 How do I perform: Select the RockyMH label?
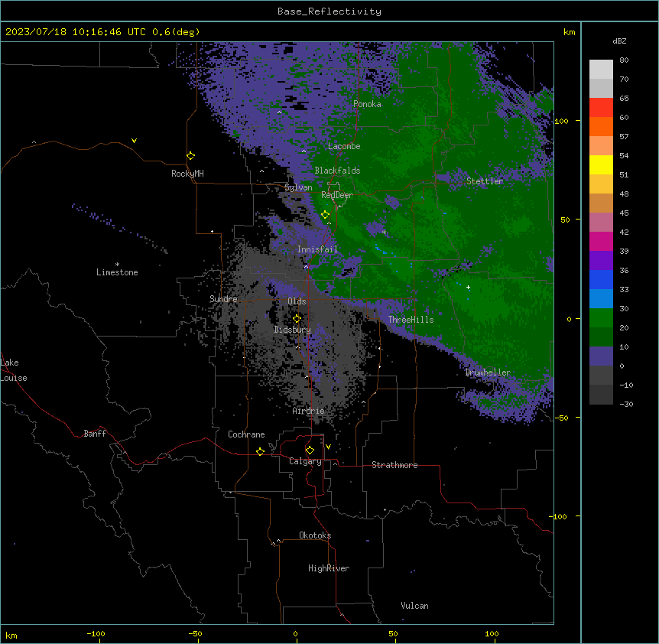[187, 174]
